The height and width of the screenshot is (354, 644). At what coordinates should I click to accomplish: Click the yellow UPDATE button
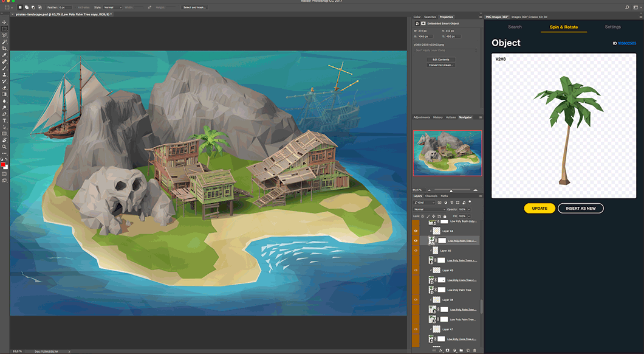(540, 209)
